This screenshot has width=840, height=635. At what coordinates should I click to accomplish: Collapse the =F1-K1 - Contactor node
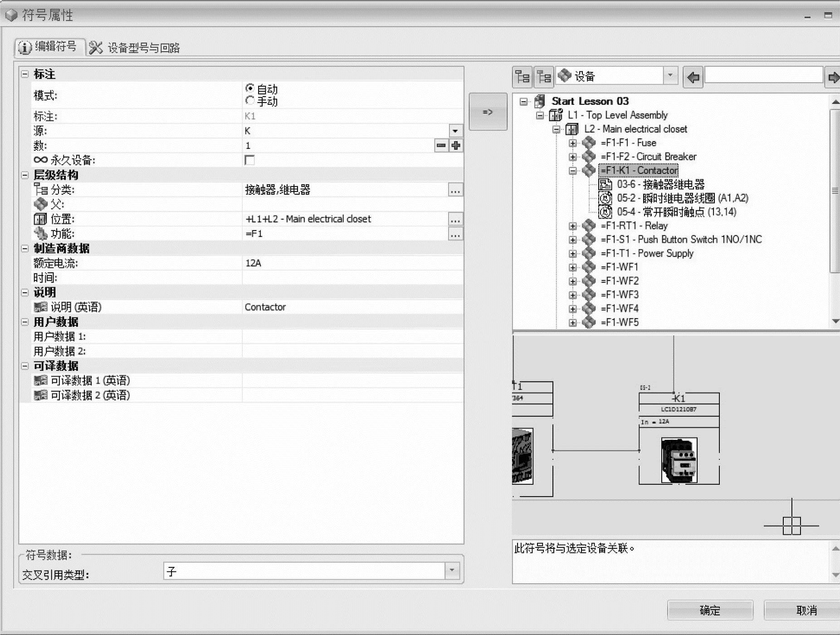[x=573, y=171]
